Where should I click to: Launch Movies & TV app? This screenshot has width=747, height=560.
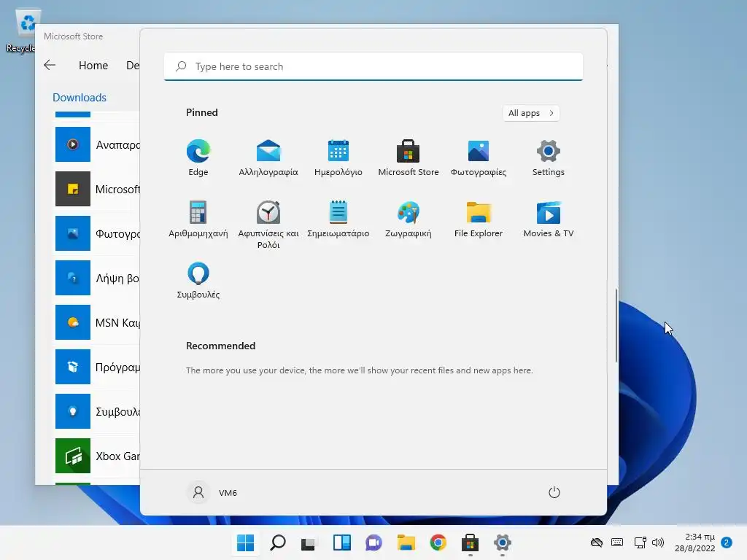click(549, 219)
